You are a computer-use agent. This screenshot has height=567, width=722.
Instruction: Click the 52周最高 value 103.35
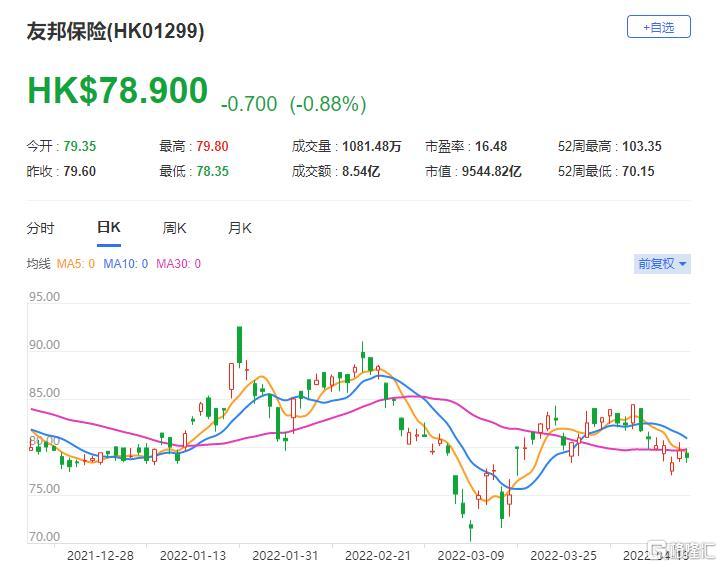click(x=638, y=146)
